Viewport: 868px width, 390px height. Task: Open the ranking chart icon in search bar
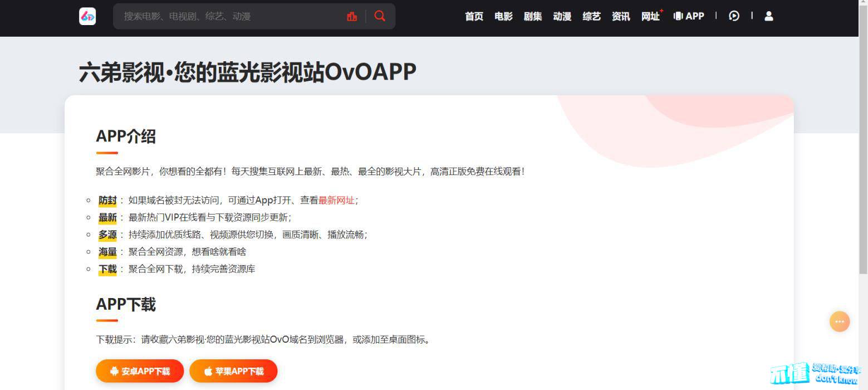click(x=352, y=16)
